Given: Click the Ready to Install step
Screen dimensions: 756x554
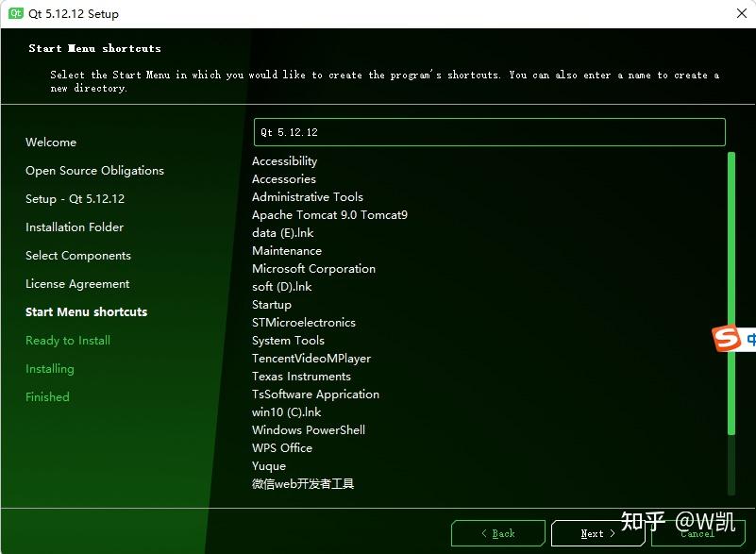Looking at the screenshot, I should coord(68,341).
